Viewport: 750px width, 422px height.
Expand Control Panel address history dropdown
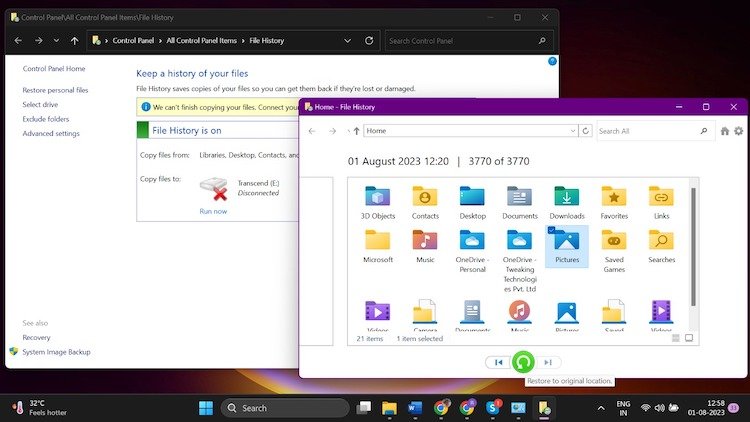[347, 41]
